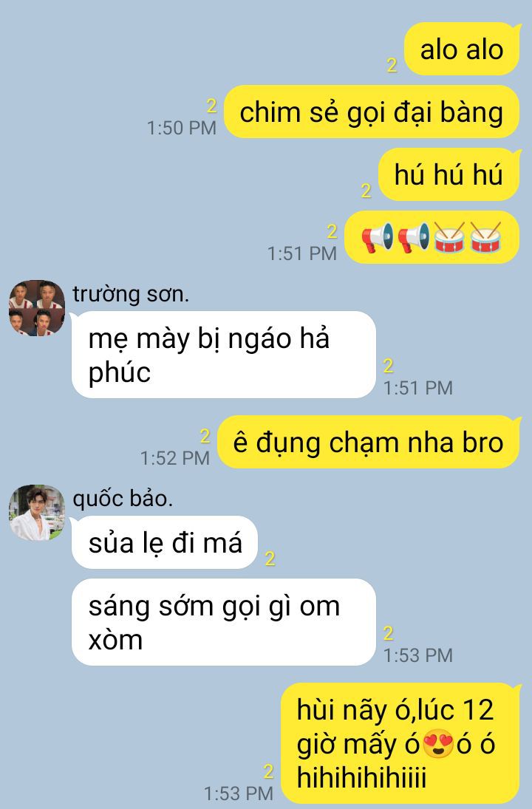Tap the first drum emoji
Image resolution: width=532 pixels, height=809 pixels.
click(449, 238)
